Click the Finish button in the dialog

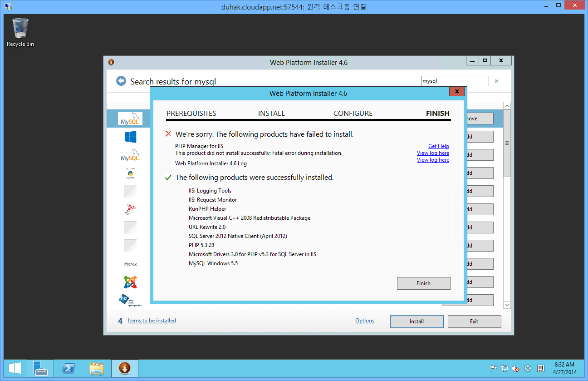click(x=423, y=283)
